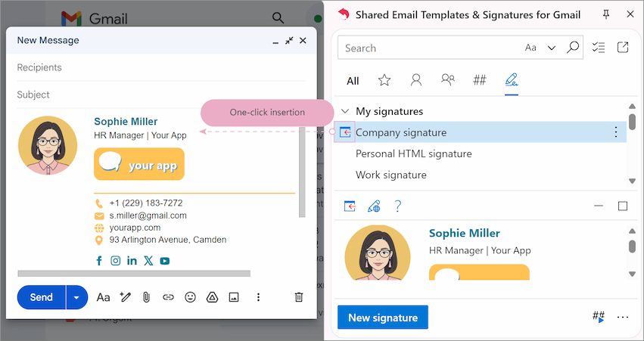
Task: Click Facebook icon in signature
Action: click(x=99, y=261)
